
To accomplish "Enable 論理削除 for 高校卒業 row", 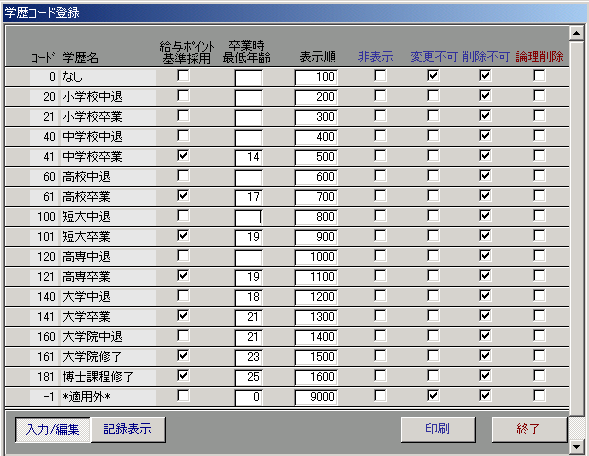I will (539, 196).
